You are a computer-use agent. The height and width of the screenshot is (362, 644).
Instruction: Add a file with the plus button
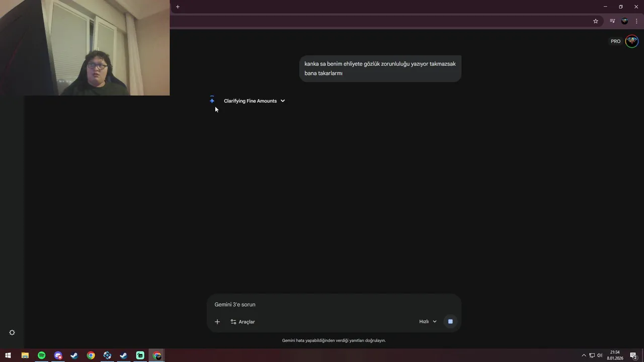pyautogui.click(x=217, y=322)
